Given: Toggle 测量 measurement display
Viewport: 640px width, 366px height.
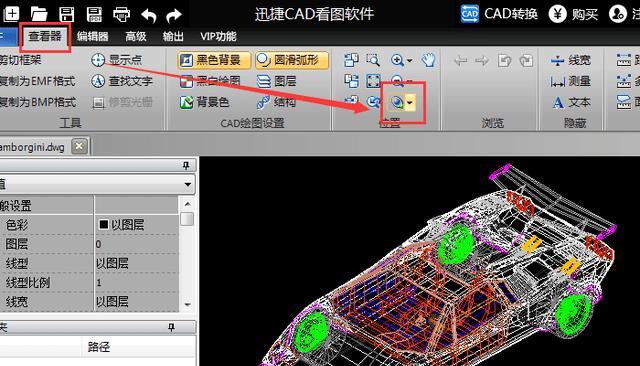Looking at the screenshot, I should pos(571,81).
